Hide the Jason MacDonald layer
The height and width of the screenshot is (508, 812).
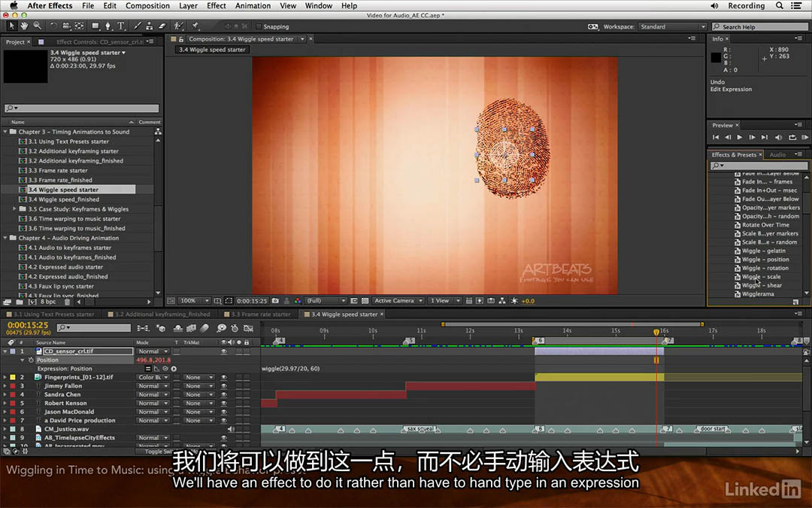(x=224, y=412)
